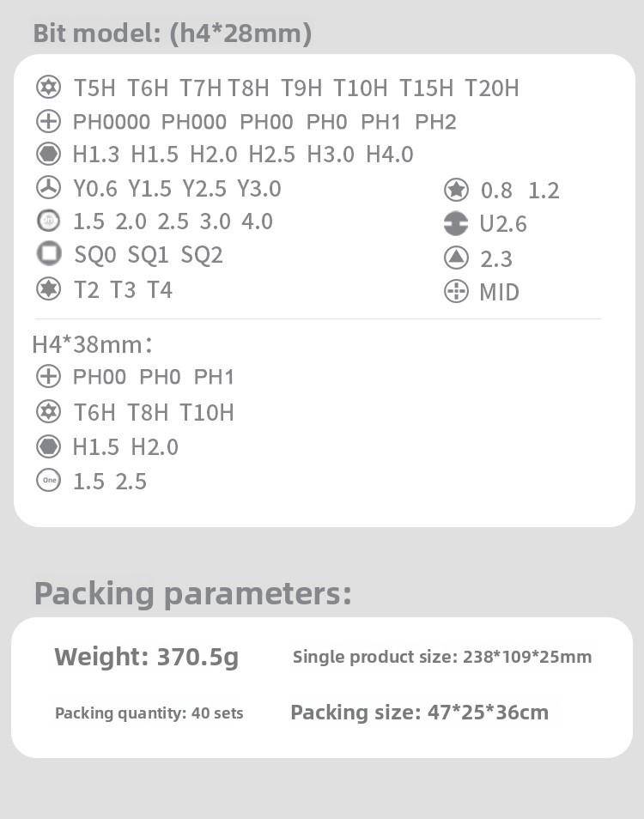Image resolution: width=644 pixels, height=819 pixels.
Task: Click the 'Packing size: 47*25*36cm' text
Action: pyautogui.click(x=419, y=712)
